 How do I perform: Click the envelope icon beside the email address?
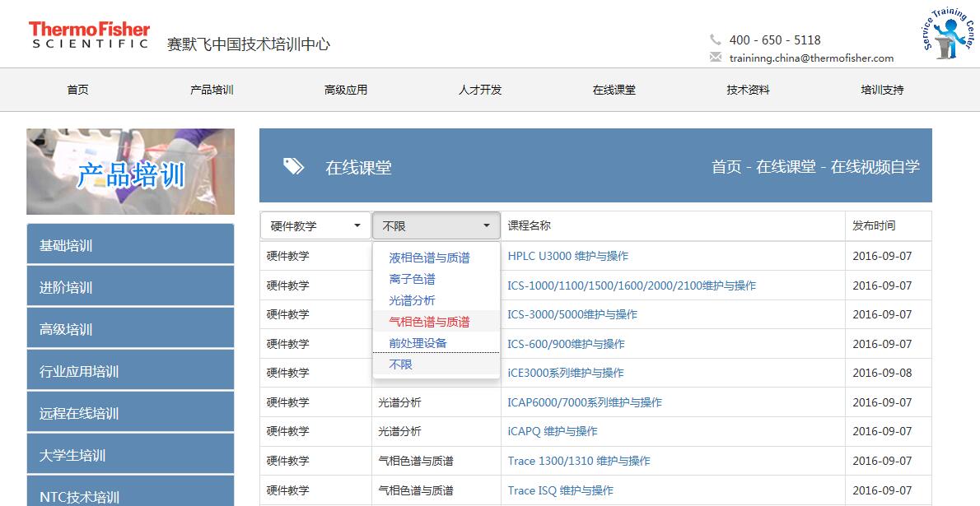[715, 58]
